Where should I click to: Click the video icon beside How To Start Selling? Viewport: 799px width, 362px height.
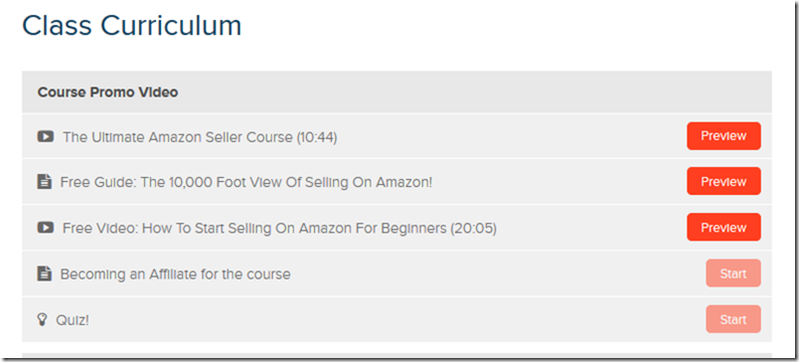coord(45,227)
